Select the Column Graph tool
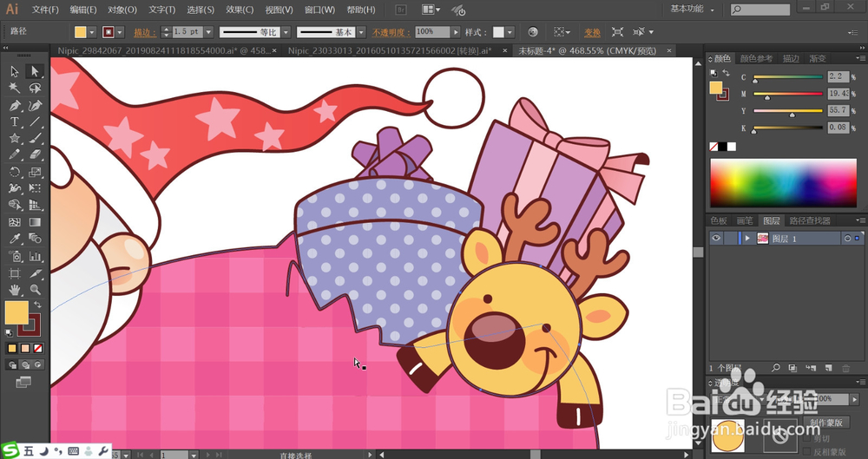 [35, 256]
